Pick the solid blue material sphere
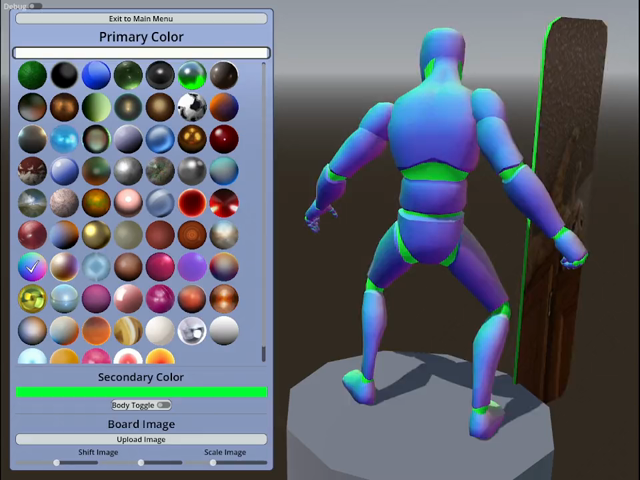Screen dimensions: 640x480 click(x=96, y=75)
